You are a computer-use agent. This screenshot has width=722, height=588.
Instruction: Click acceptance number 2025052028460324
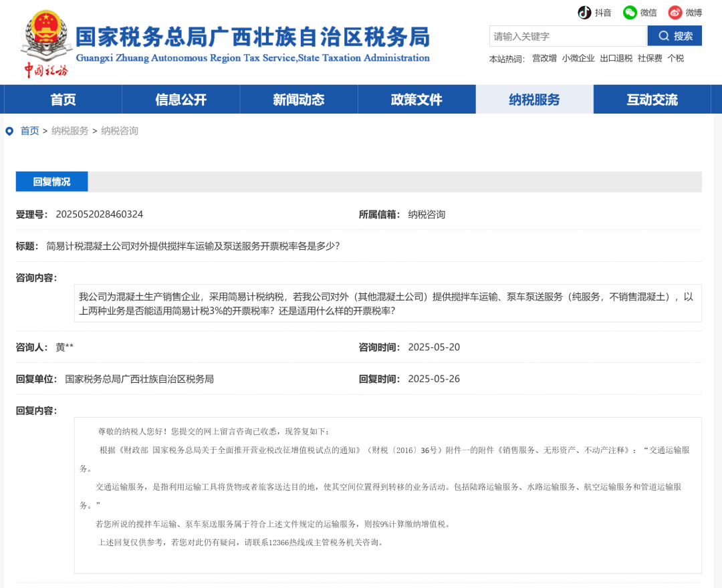[x=100, y=214]
